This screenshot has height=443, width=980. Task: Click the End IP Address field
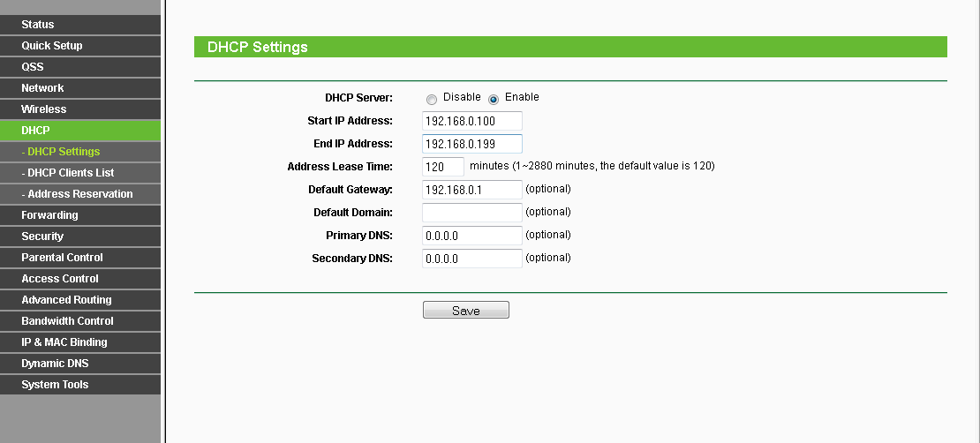[472, 144]
